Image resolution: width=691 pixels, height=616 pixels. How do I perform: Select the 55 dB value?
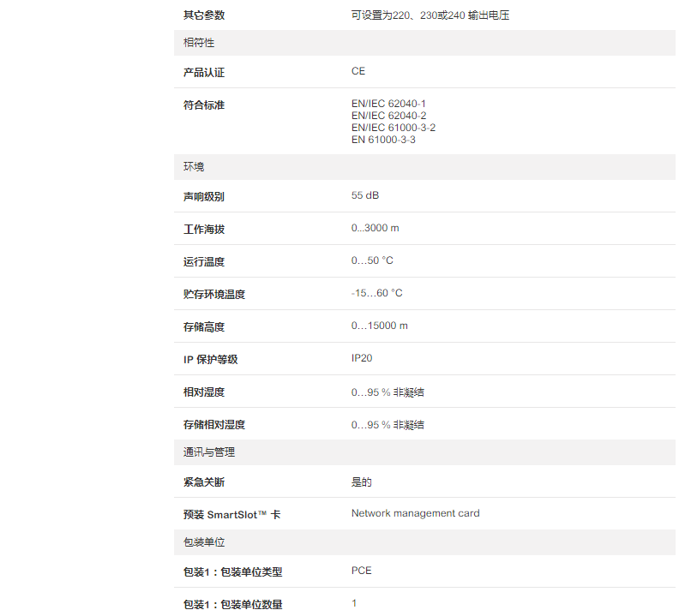[x=364, y=195]
